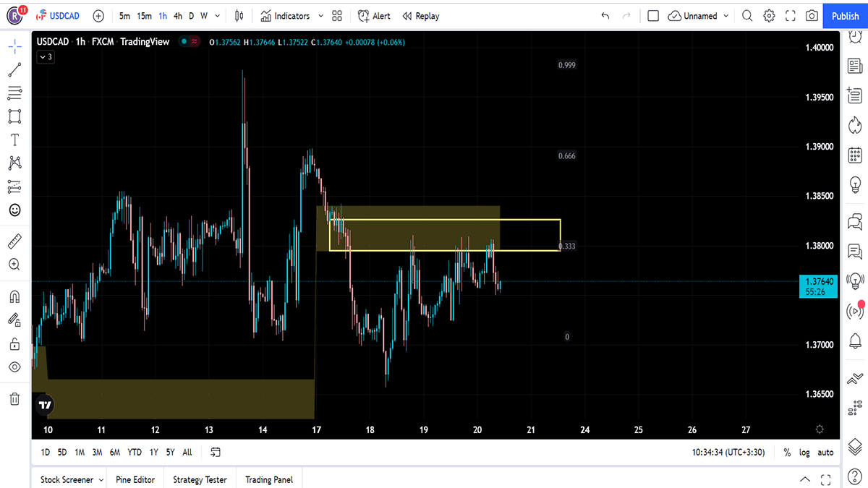This screenshot has width=868, height=488.
Task: Hide all drawings with eye icon
Action: pyautogui.click(x=14, y=367)
